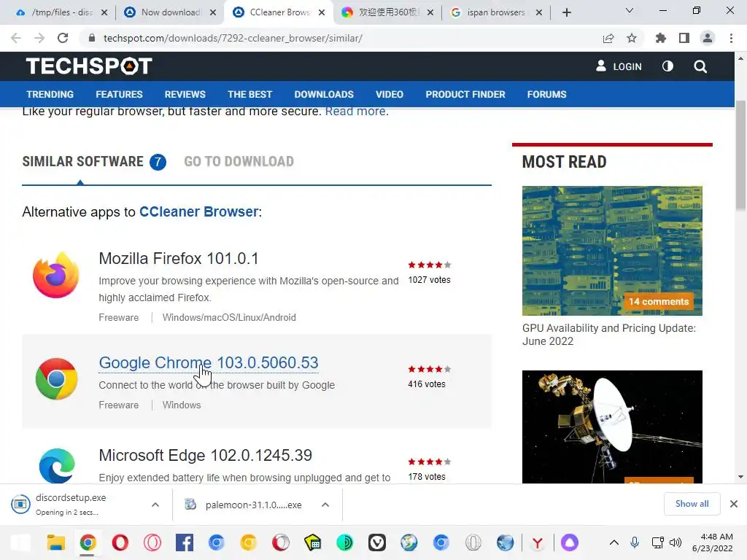Click the taskbar microphone icon
This screenshot has width=747, height=560.
pos(635,542)
